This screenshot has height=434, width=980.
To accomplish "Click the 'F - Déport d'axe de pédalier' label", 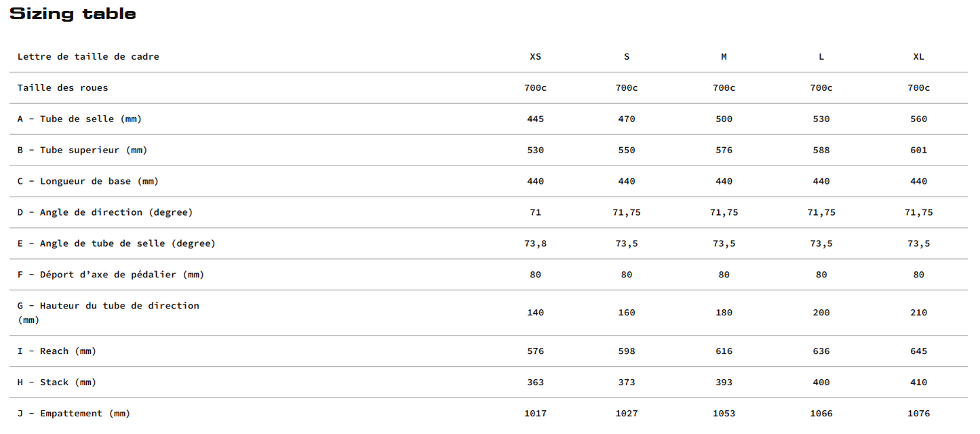I will pos(111,275).
